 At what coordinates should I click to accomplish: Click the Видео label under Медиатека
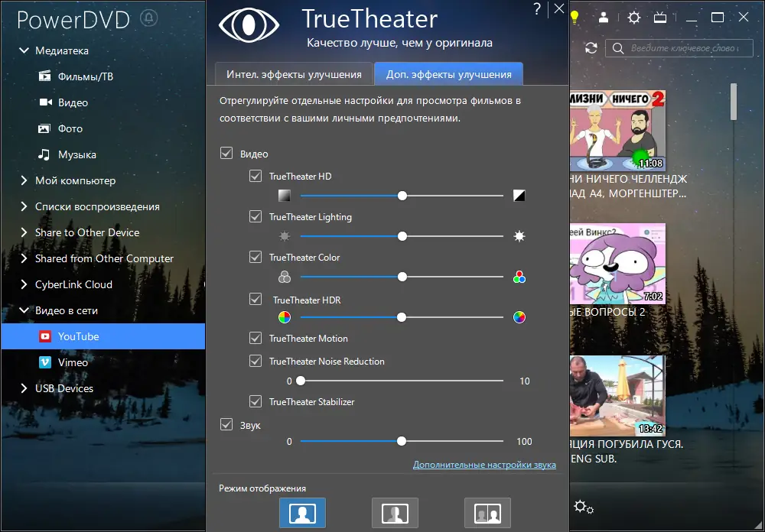73,102
